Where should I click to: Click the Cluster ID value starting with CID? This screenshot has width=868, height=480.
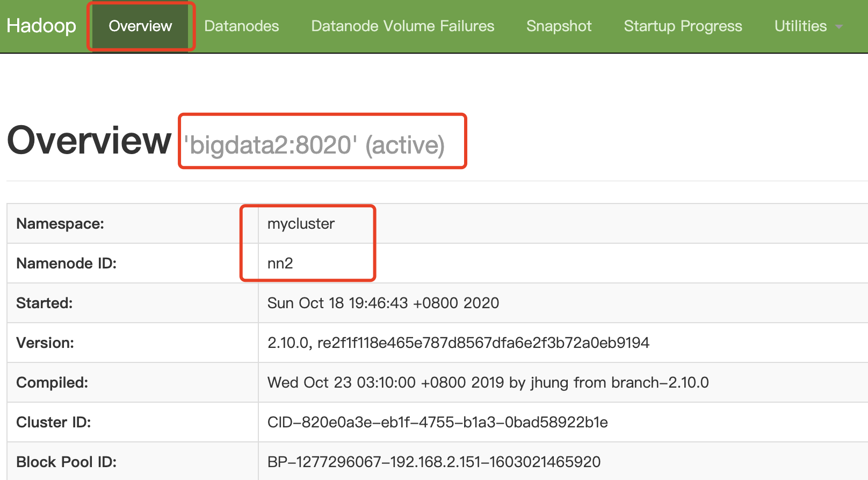pyautogui.click(x=437, y=422)
